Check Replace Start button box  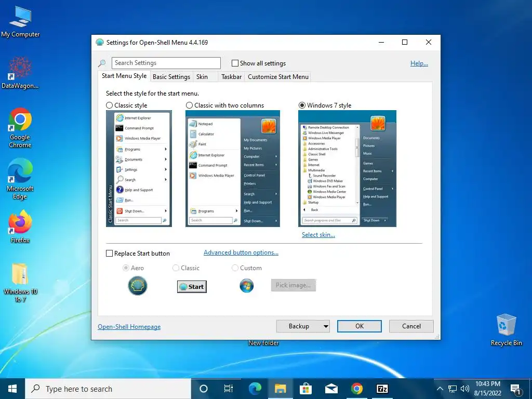[x=109, y=254]
